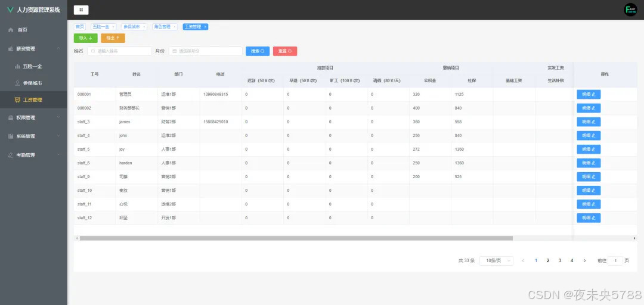Viewport: 644px width, 305px height.
Task: Click the blue 搜索 button
Action: (x=258, y=51)
